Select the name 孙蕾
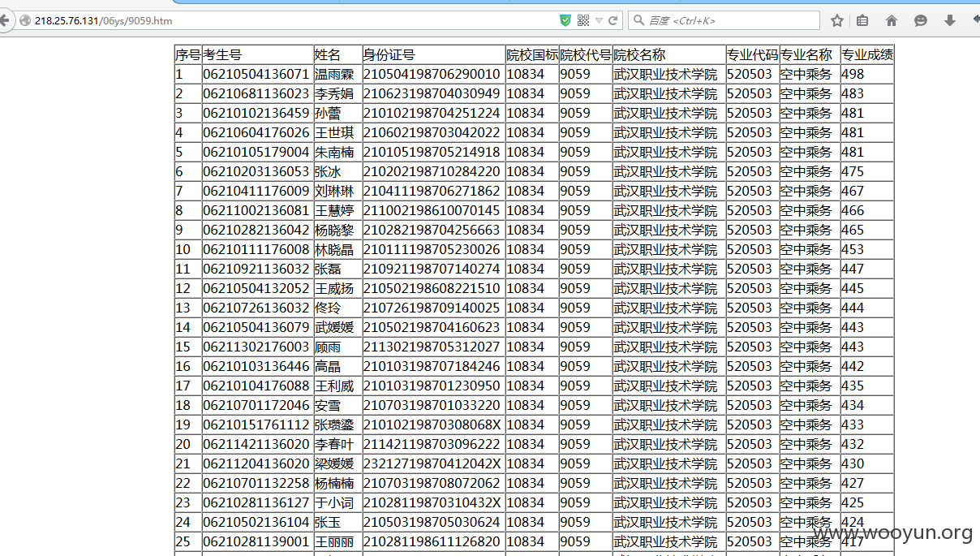The height and width of the screenshot is (556, 980). pyautogui.click(x=328, y=113)
